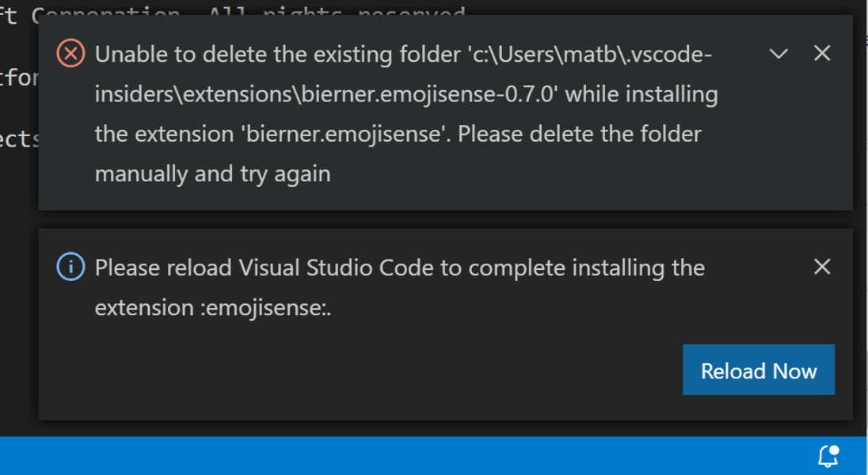Click the Reload Now button

[x=758, y=370]
